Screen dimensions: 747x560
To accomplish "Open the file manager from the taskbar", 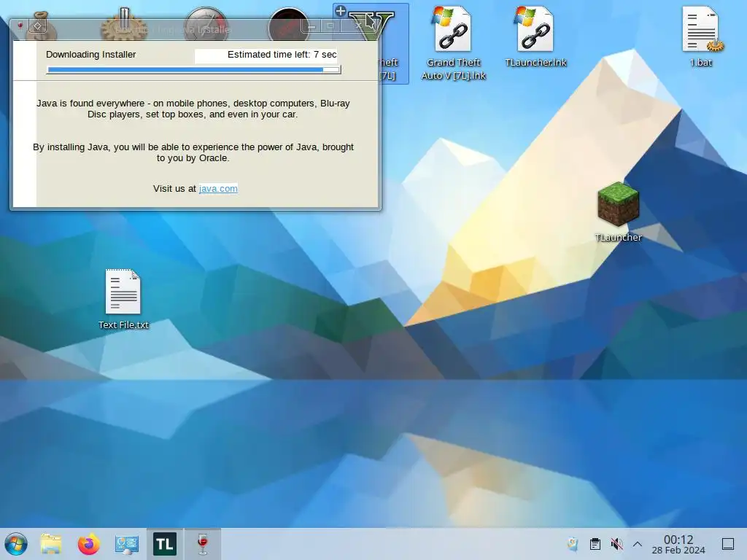I will point(51,544).
